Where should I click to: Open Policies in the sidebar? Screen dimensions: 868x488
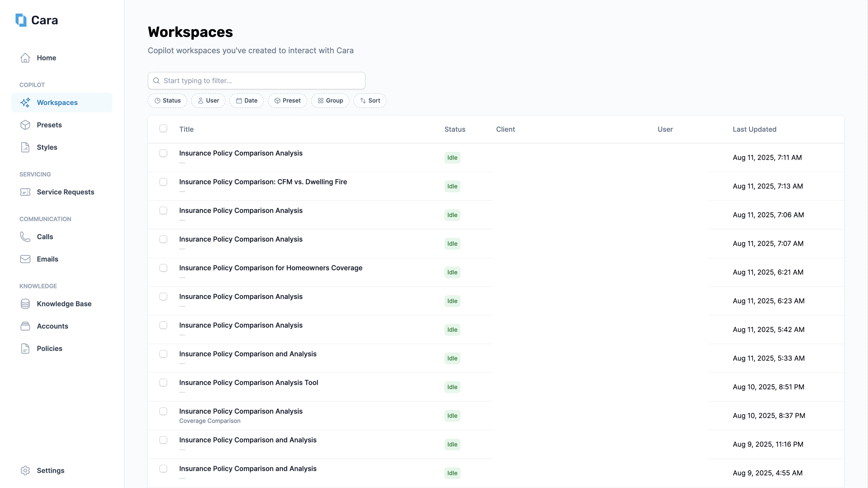(62, 349)
